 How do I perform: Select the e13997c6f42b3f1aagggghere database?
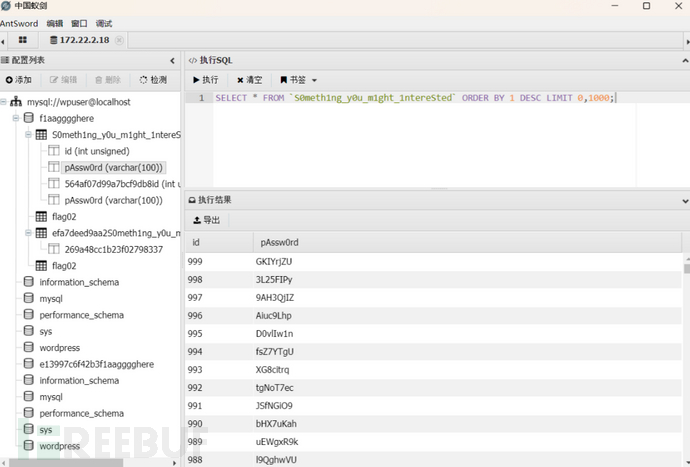click(x=96, y=364)
